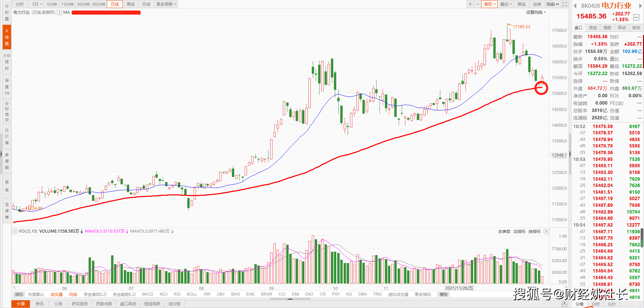Click the VOL indicator help question mark
644x308 pixels.
14,231
